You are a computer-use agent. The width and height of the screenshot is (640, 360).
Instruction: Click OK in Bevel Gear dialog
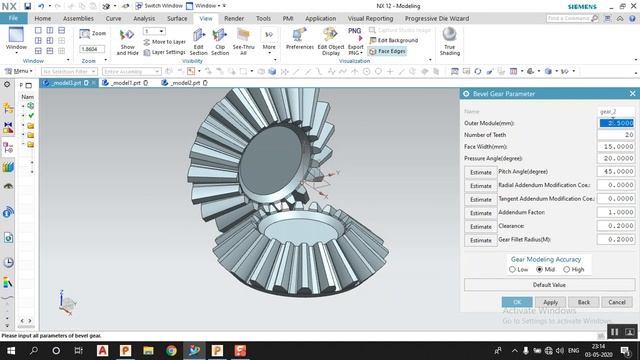point(517,302)
